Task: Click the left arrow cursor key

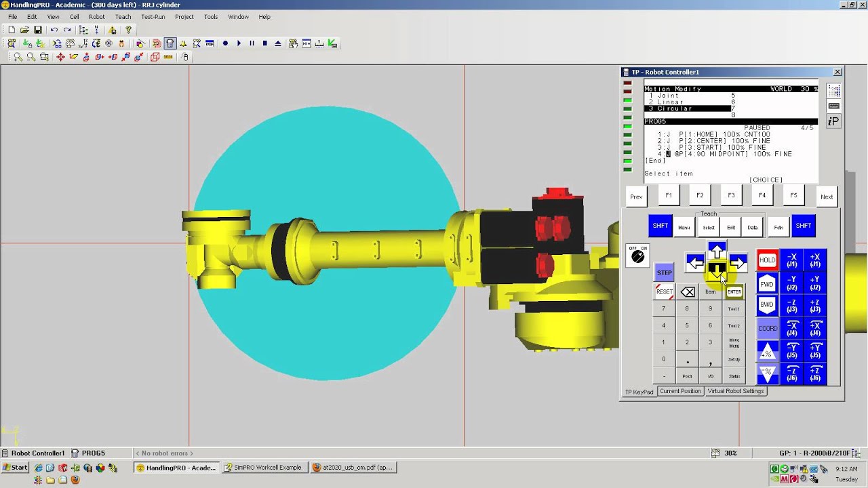Action: (x=695, y=263)
